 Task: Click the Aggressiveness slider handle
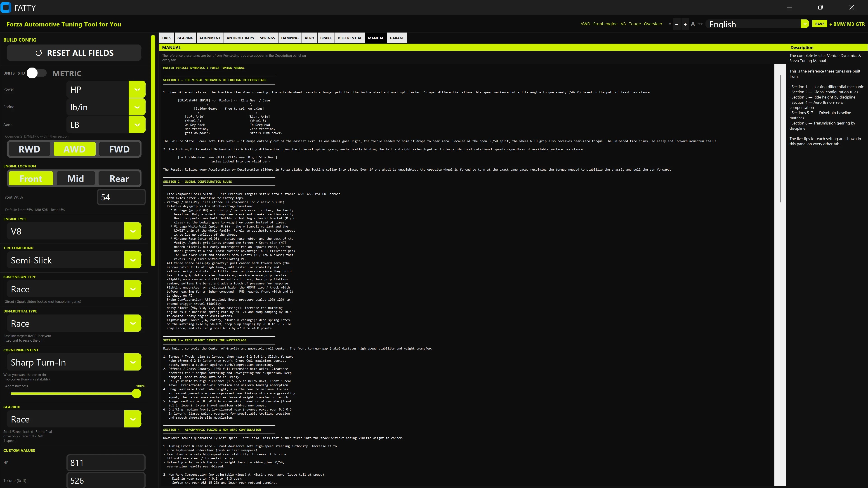click(137, 393)
